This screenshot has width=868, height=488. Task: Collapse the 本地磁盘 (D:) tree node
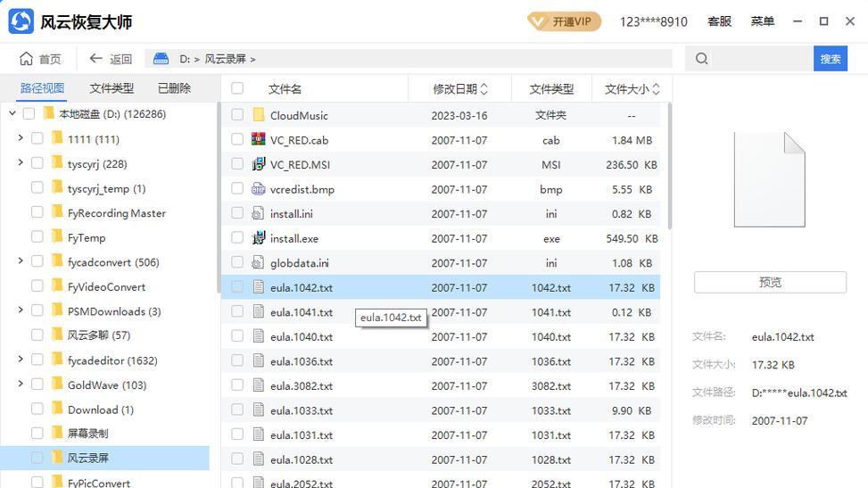click(12, 113)
